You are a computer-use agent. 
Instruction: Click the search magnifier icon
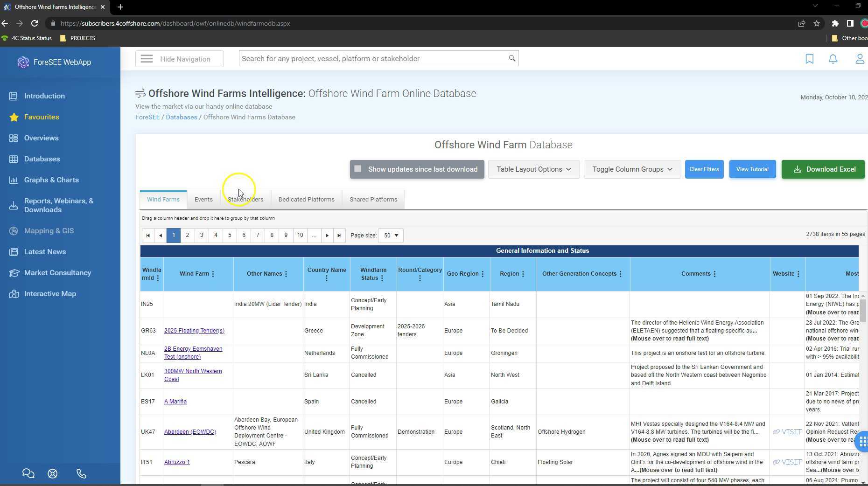512,58
